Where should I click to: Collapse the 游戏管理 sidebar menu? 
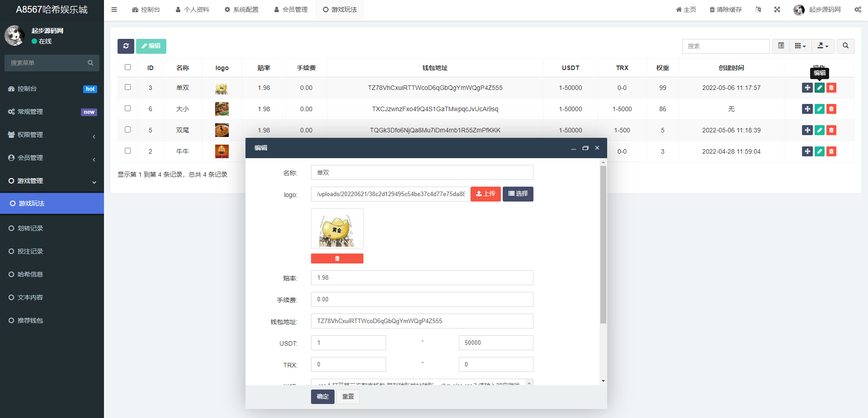point(52,181)
